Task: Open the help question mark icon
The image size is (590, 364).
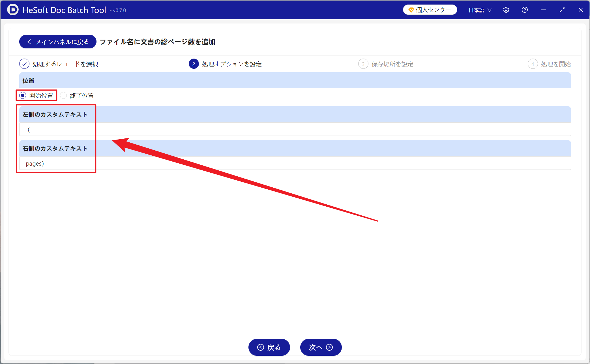Action: pos(525,10)
